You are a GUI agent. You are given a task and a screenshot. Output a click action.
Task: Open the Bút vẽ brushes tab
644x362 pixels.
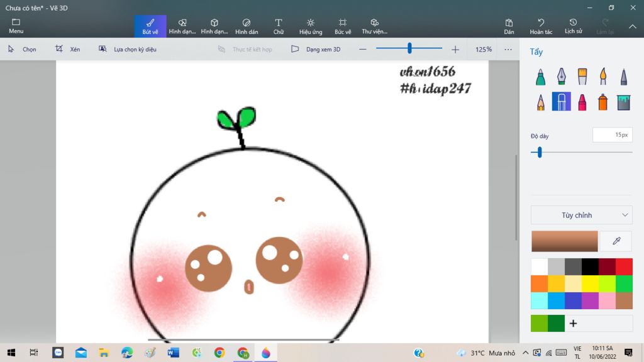point(150,26)
